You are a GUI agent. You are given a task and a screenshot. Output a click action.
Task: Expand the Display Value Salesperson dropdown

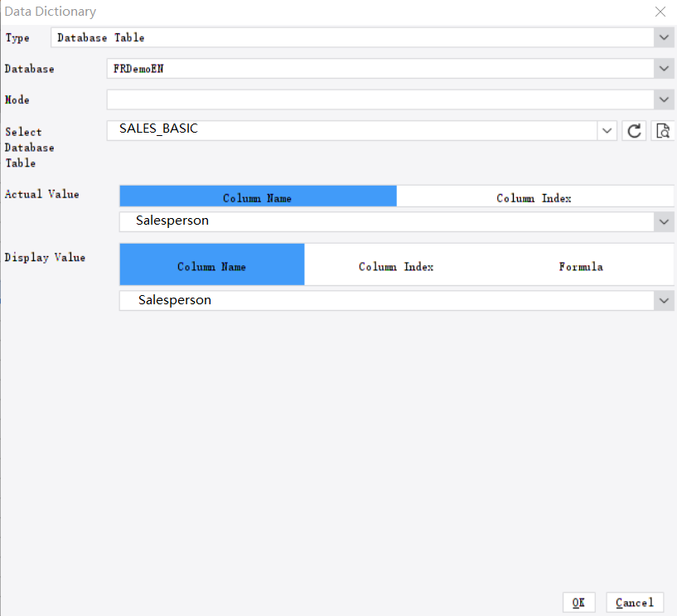[x=663, y=300]
